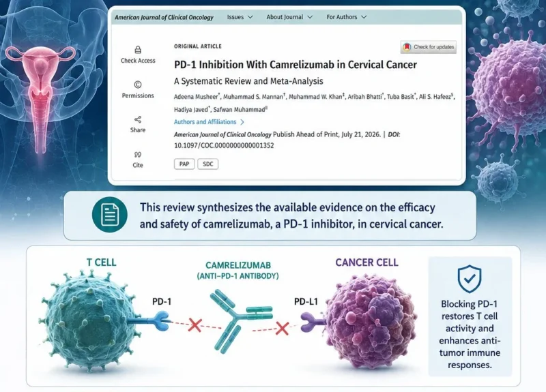Click author name Adeena Musheer
The height and width of the screenshot is (392, 546).
click(x=196, y=97)
